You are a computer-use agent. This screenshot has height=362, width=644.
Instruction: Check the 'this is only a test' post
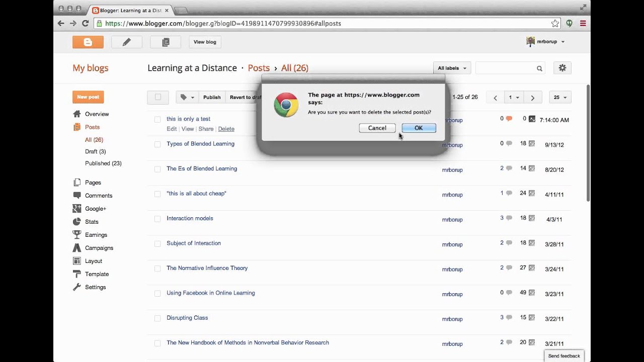(x=157, y=120)
